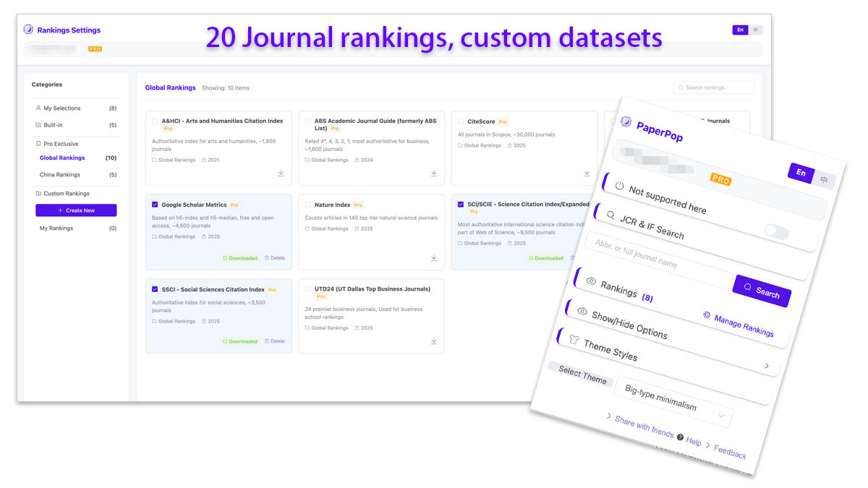Viewport: 868px width, 488px height.
Task: Click the shirt icon beside Theme Styles
Action: click(x=574, y=341)
